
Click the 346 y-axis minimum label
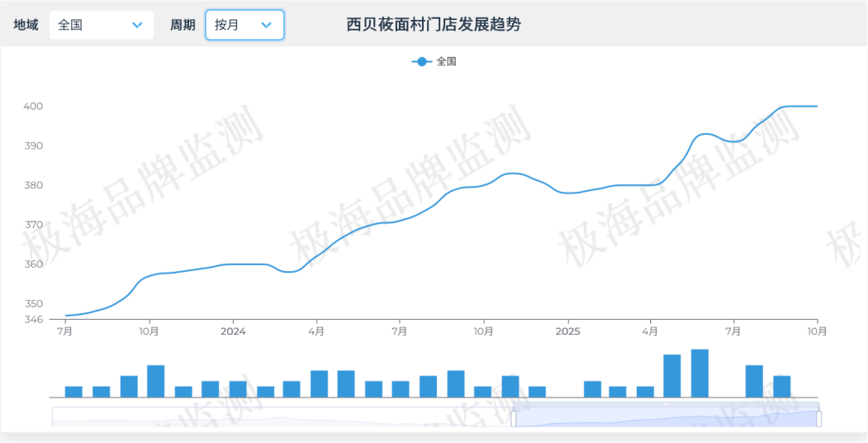(33, 320)
